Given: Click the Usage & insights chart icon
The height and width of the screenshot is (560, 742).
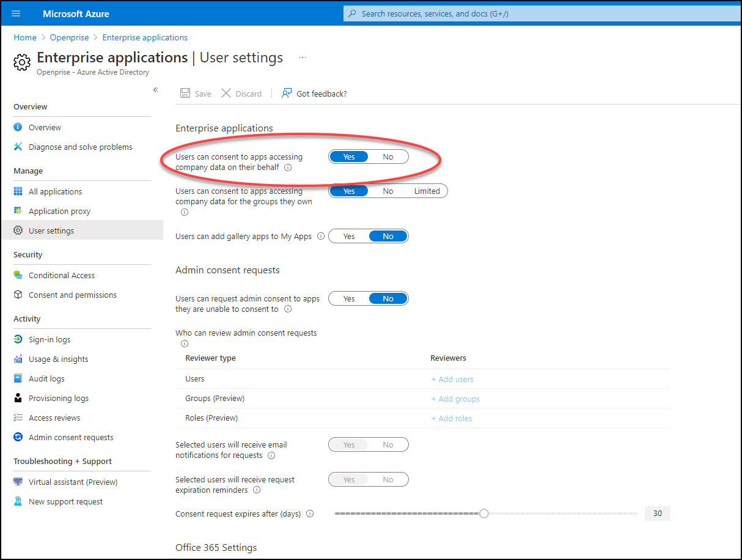Looking at the screenshot, I should pyautogui.click(x=18, y=359).
